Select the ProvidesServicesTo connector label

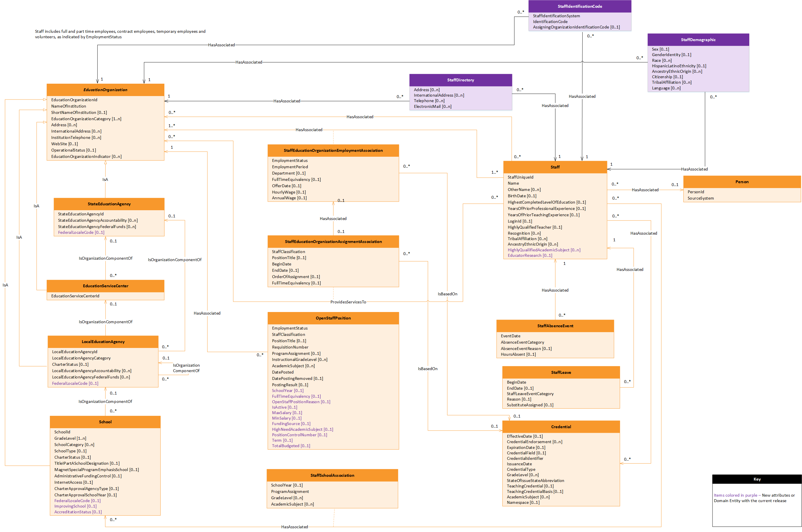pyautogui.click(x=348, y=302)
